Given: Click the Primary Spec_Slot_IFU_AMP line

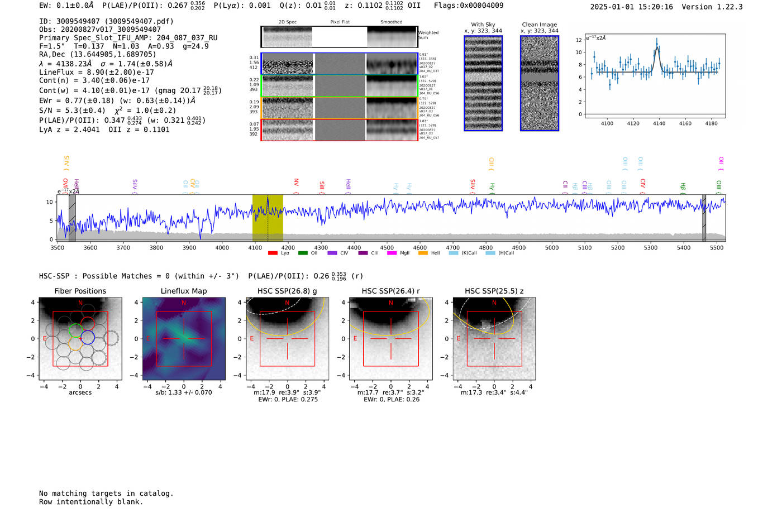Looking at the screenshot, I should tap(128, 38).
